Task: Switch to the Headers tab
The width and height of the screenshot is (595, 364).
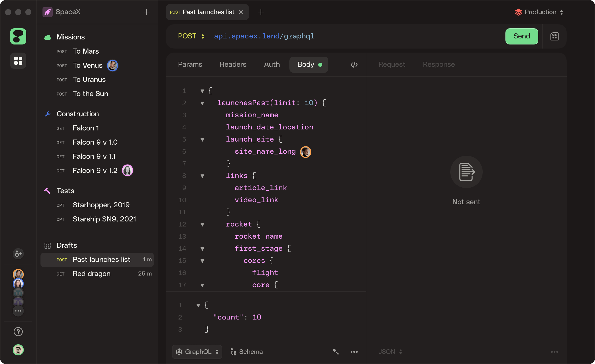Action: [x=233, y=64]
